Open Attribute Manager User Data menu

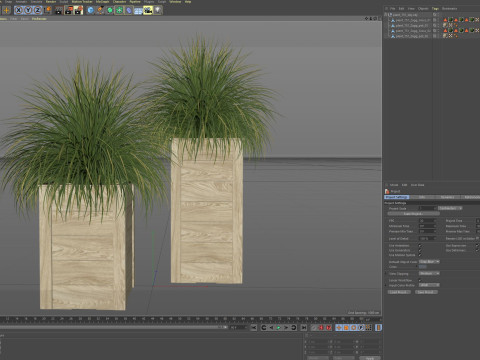pyautogui.click(x=417, y=185)
